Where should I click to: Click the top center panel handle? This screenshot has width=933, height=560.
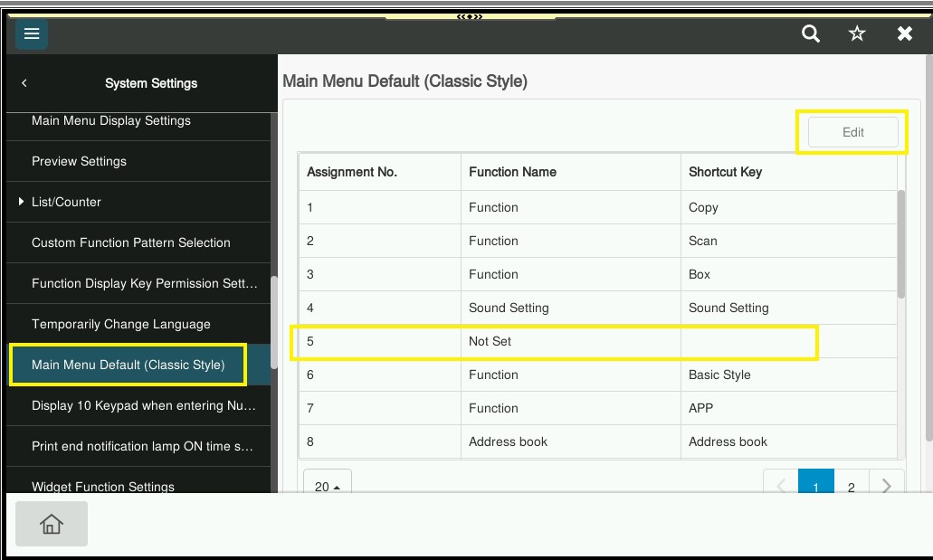[x=469, y=16]
